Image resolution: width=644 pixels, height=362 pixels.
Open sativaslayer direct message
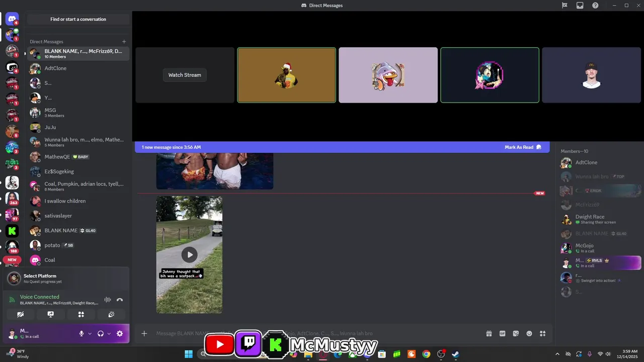click(78, 216)
